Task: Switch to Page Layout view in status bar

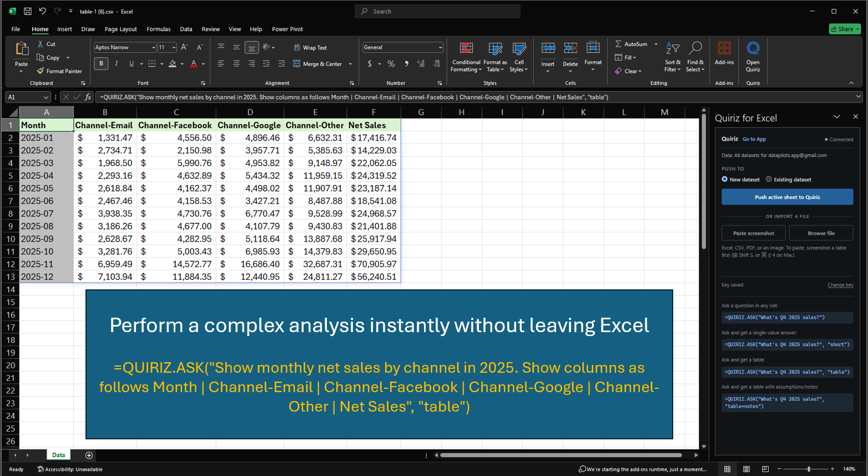Action: click(x=746, y=469)
